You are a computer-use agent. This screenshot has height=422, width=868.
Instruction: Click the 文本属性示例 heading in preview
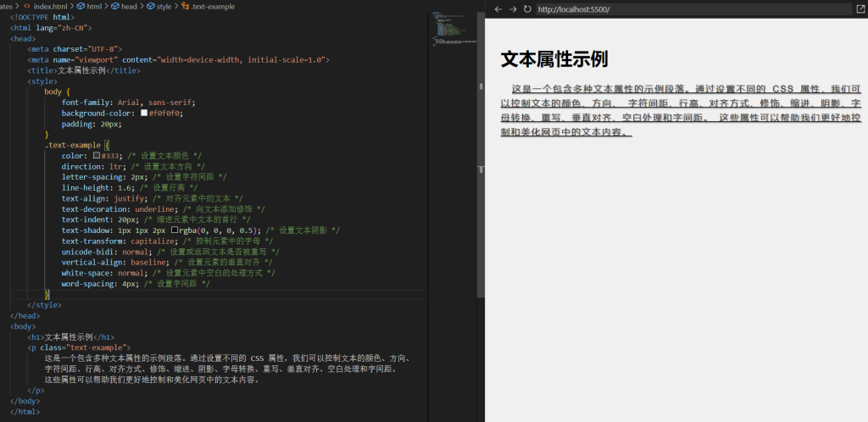click(554, 59)
